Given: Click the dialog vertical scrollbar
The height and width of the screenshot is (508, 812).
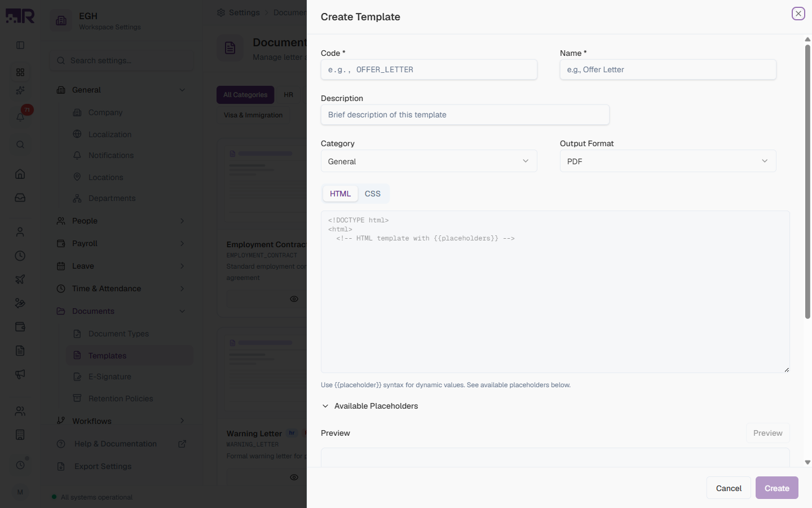Looking at the screenshot, I should pyautogui.click(x=807, y=181).
